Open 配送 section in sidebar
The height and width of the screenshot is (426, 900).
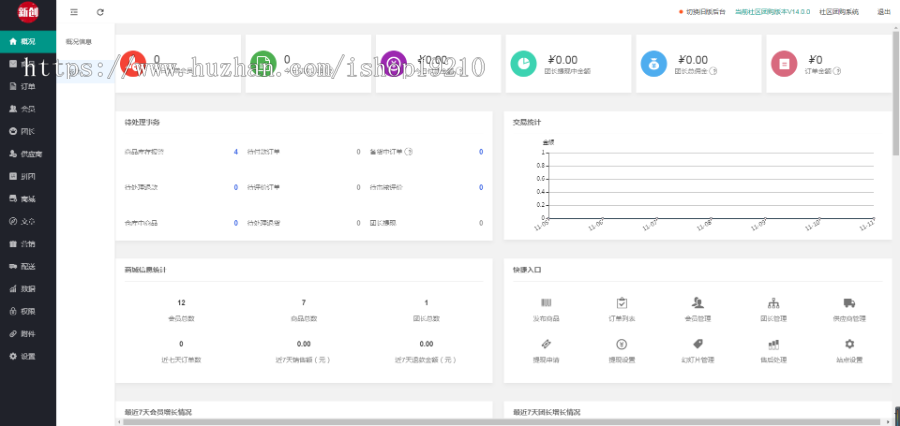[27, 266]
